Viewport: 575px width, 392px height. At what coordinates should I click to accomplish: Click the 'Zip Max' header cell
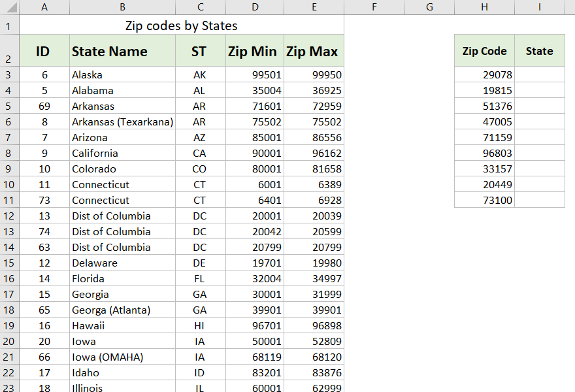coord(314,51)
